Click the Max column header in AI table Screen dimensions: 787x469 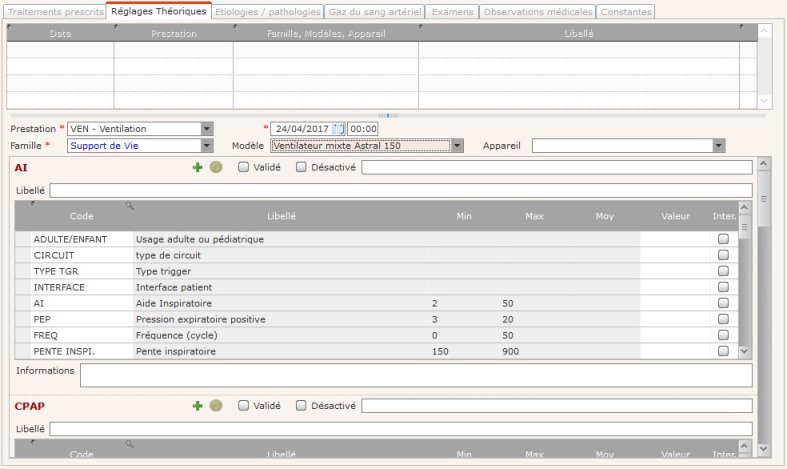coord(534,216)
